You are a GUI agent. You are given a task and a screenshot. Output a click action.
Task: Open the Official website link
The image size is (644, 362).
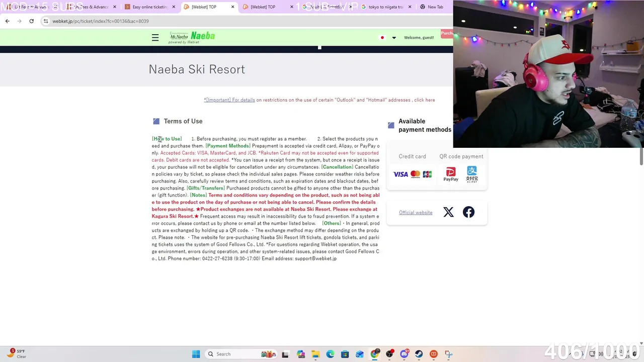[416, 213]
